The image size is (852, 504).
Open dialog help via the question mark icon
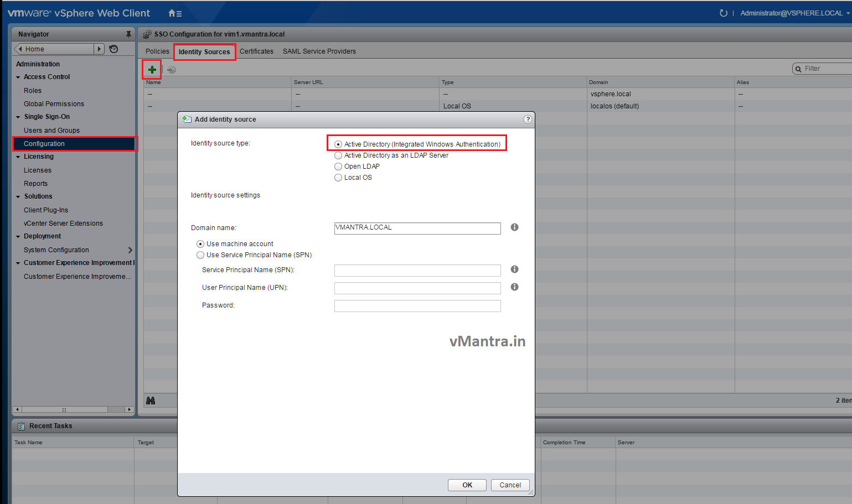coord(527,119)
